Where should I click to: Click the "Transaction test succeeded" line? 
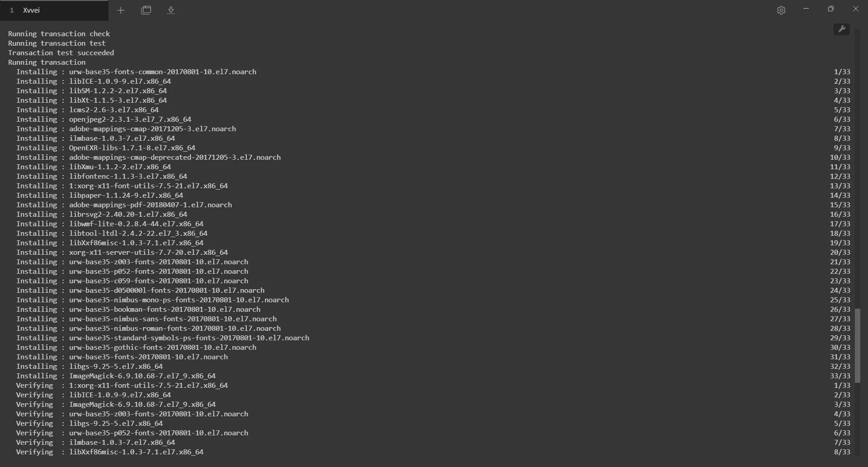click(x=61, y=52)
